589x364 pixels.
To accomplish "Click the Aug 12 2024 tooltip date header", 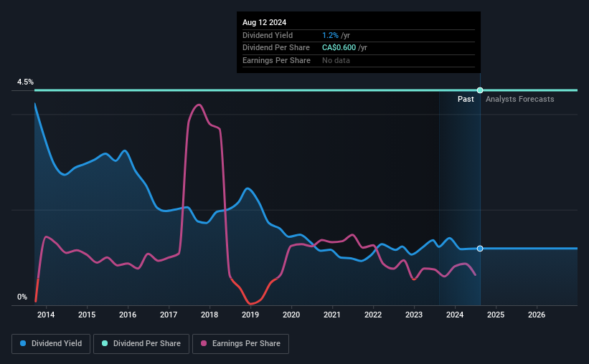I will pyautogui.click(x=265, y=22).
